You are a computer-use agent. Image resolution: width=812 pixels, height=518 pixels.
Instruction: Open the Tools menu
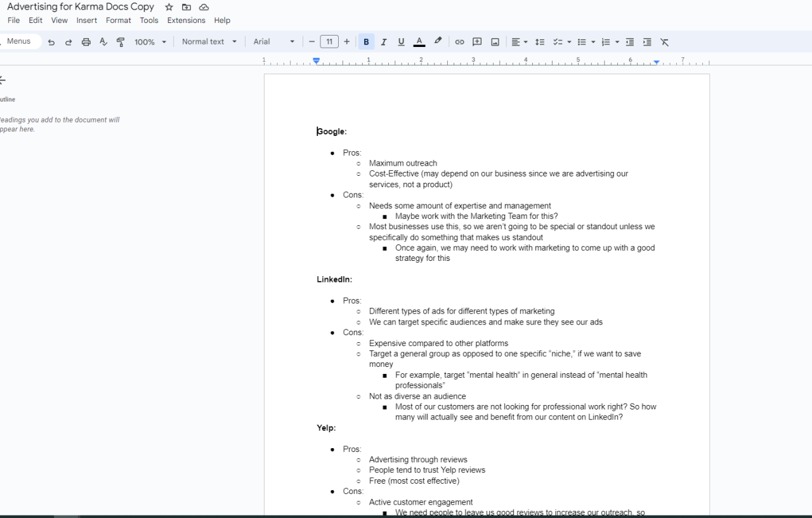(x=149, y=20)
